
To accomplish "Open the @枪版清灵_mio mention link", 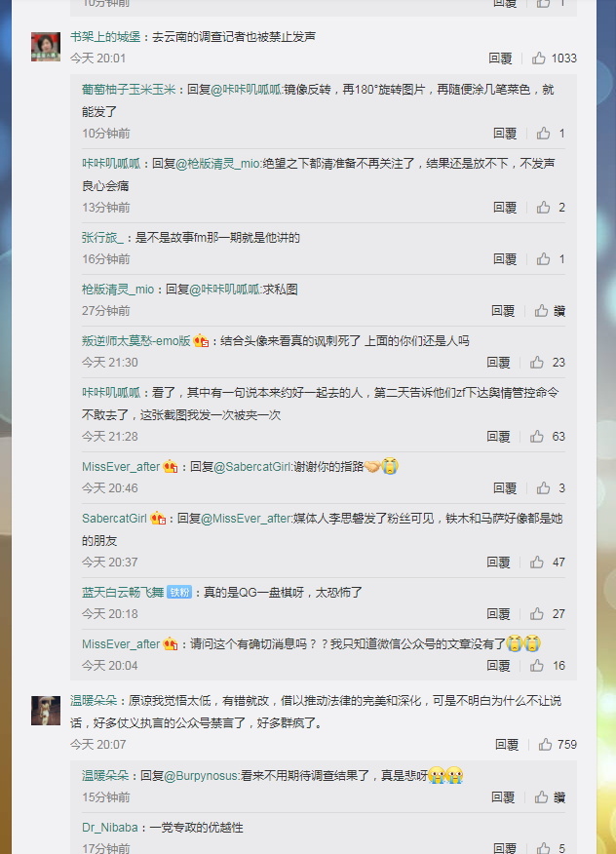I will tap(218, 164).
